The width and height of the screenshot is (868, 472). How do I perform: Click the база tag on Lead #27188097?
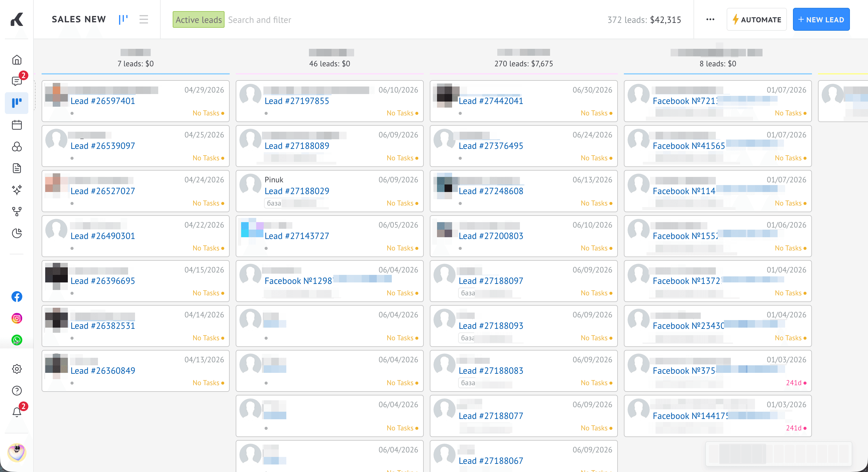(x=468, y=293)
